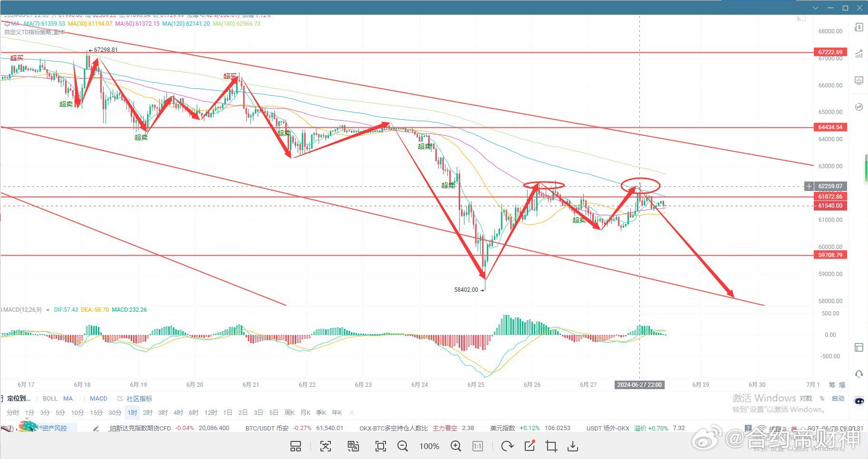This screenshot has width=868, height=459.
Task: Select the crop tool icon in viewer toolbar
Action: tap(551, 446)
